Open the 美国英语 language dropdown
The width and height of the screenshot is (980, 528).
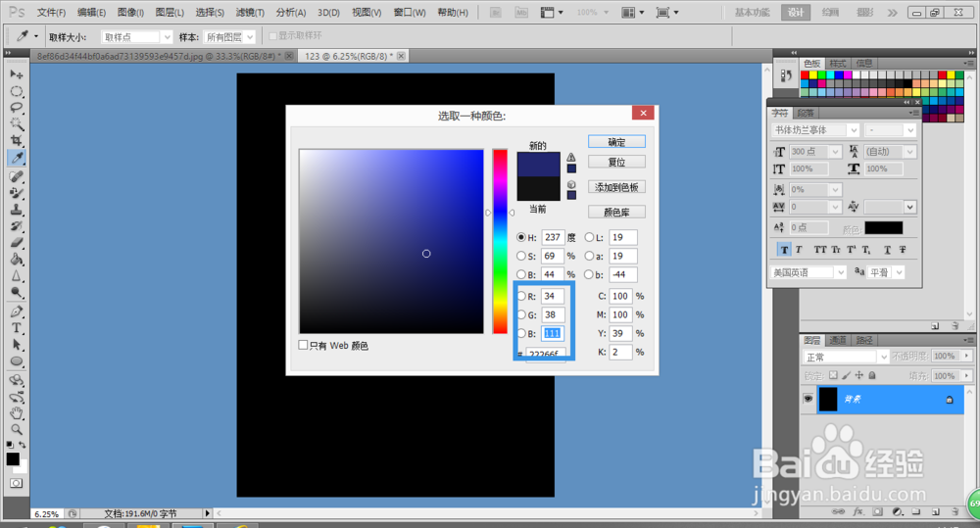coord(808,272)
